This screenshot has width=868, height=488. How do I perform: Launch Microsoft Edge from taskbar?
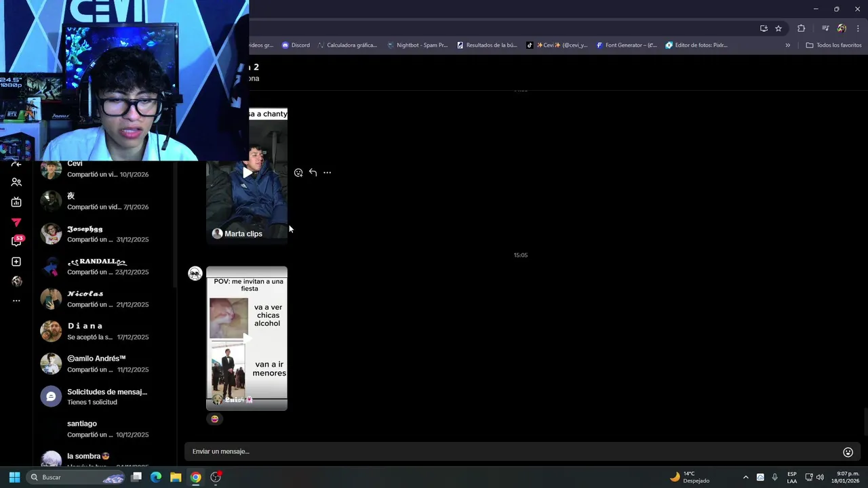pos(156,477)
